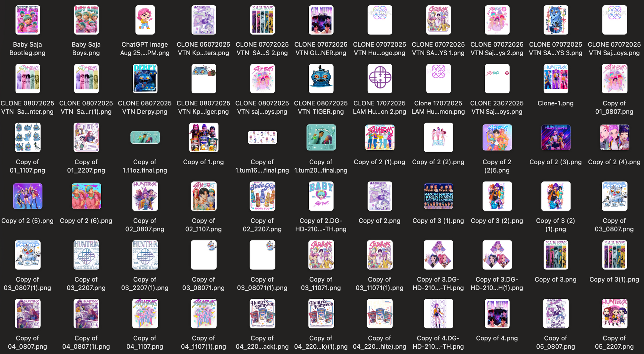Select CLONE 17072025 LAM Hu...on 2.png purple logo
This screenshot has width=644, height=354.
coord(380,78)
